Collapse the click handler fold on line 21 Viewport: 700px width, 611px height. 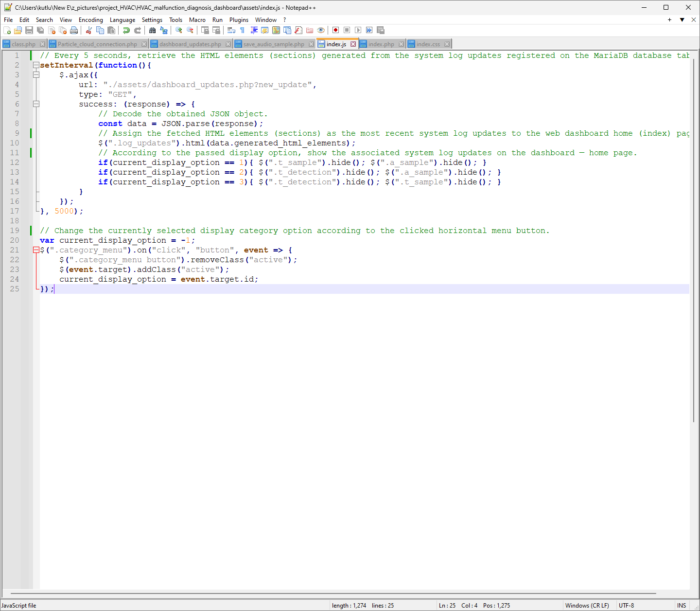point(36,250)
